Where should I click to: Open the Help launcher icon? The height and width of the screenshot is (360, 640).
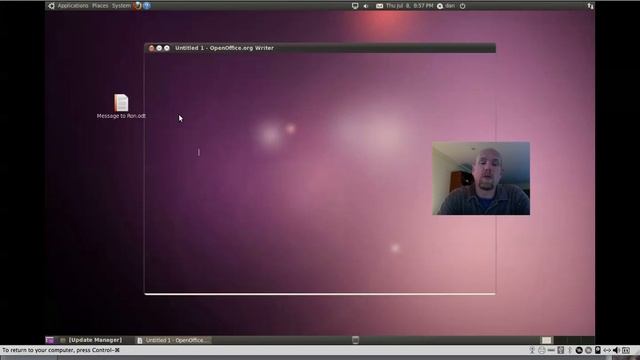pyautogui.click(x=147, y=6)
